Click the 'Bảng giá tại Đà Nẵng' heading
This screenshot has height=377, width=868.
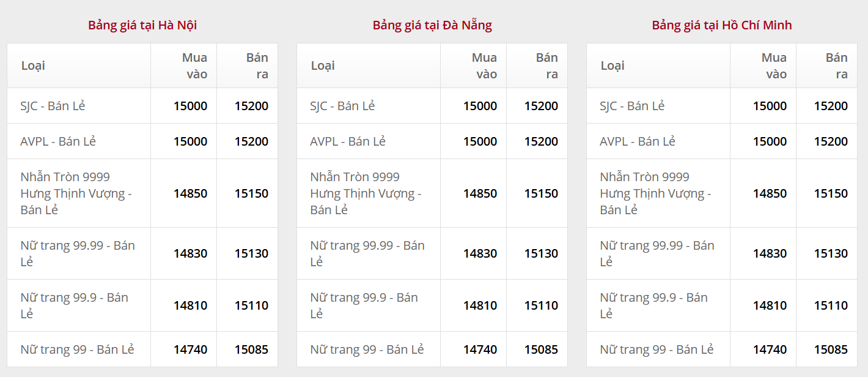tap(432, 25)
